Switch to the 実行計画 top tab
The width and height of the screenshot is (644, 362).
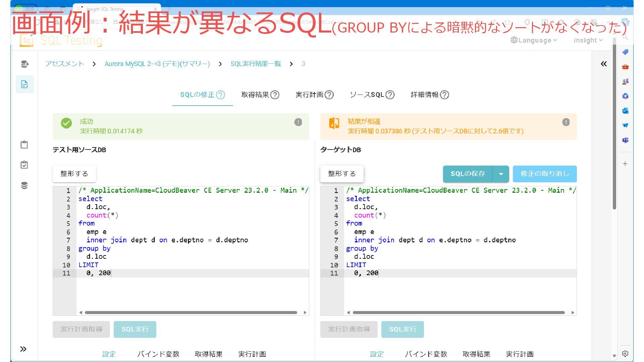(309, 95)
